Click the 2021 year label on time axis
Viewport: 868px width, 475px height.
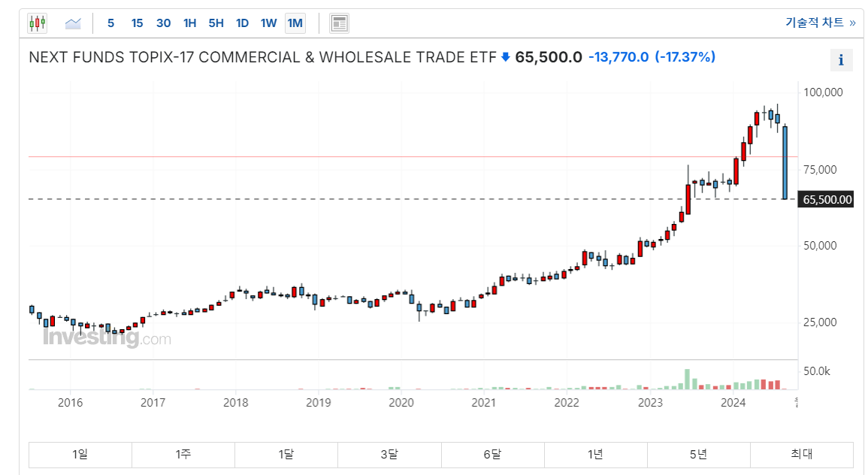pos(484,403)
